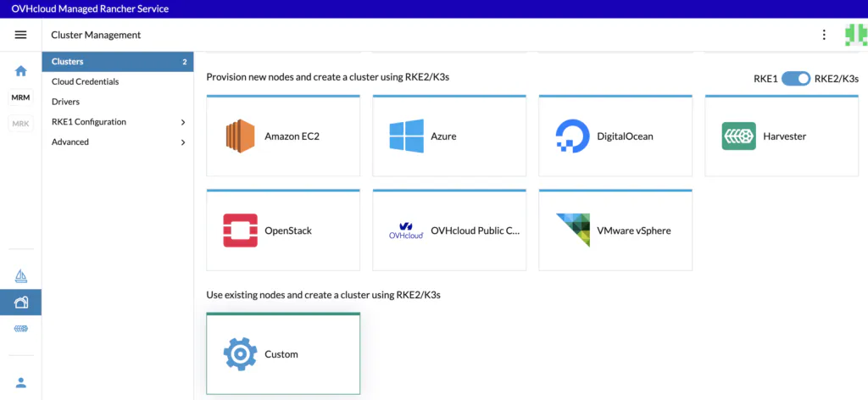This screenshot has width=868, height=400.
Task: Open the MRK cluster shortcut
Action: pyautogui.click(x=20, y=124)
